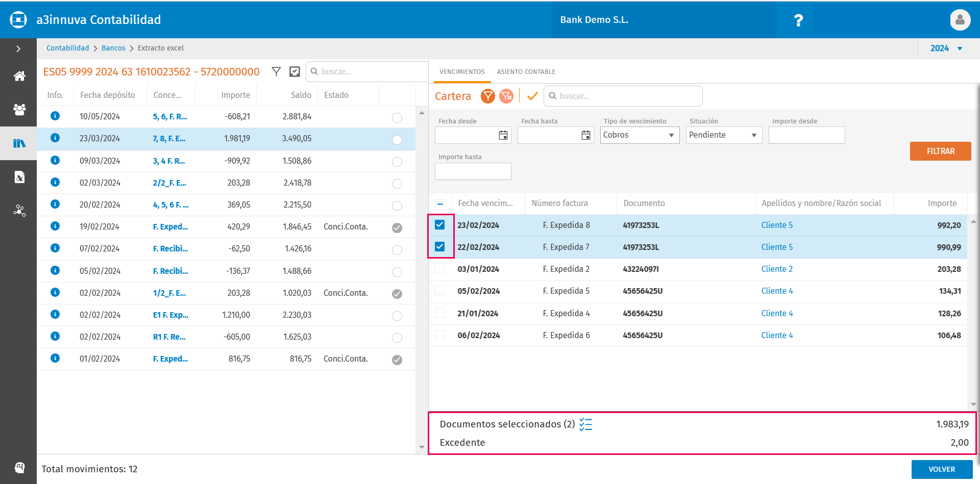This screenshot has height=484, width=980.
Task: Expand the left sidebar chevron
Action: point(18,49)
